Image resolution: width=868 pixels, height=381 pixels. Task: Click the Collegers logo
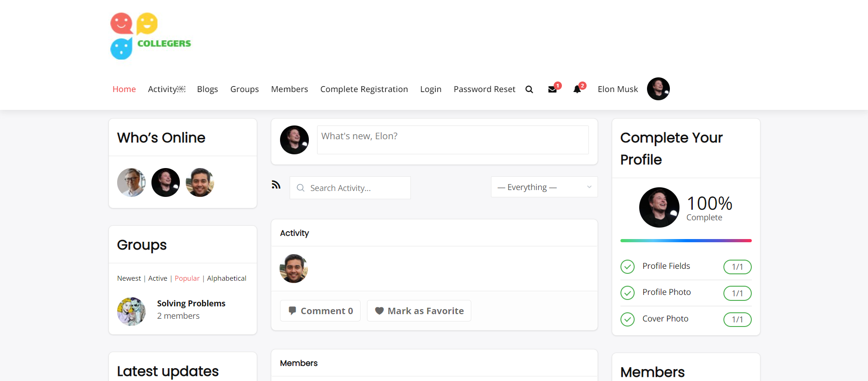[x=151, y=36]
